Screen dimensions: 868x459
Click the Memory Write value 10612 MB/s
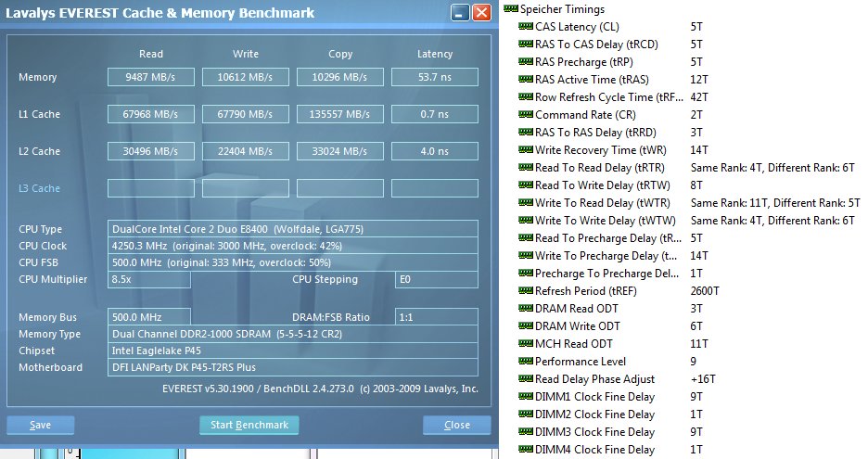[245, 77]
